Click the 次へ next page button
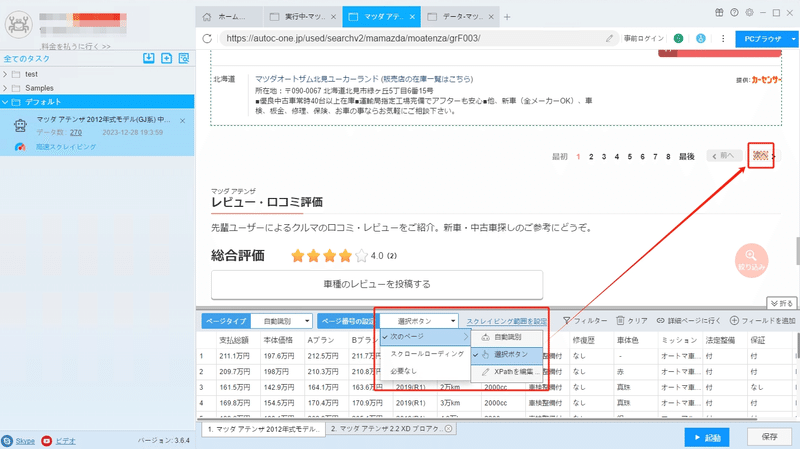The width and height of the screenshot is (800, 449). click(761, 156)
